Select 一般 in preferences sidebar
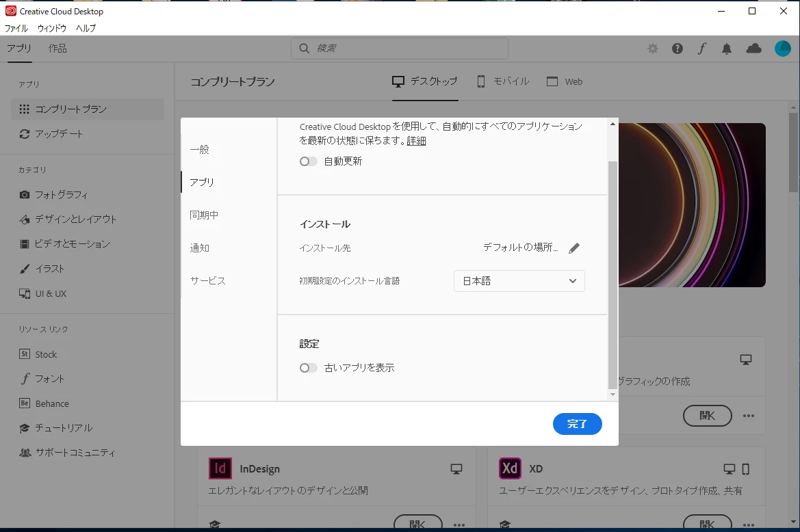This screenshot has height=532, width=800. point(200,149)
